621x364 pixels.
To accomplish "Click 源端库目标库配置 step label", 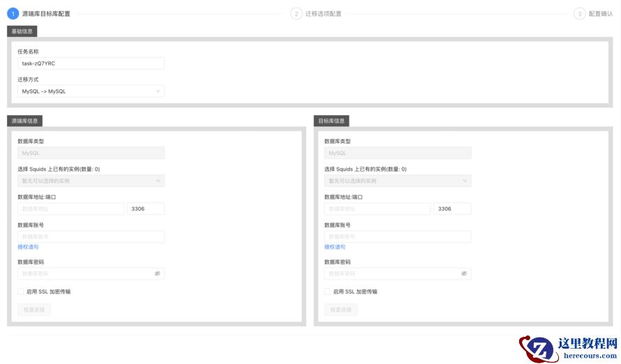I will 46,14.
